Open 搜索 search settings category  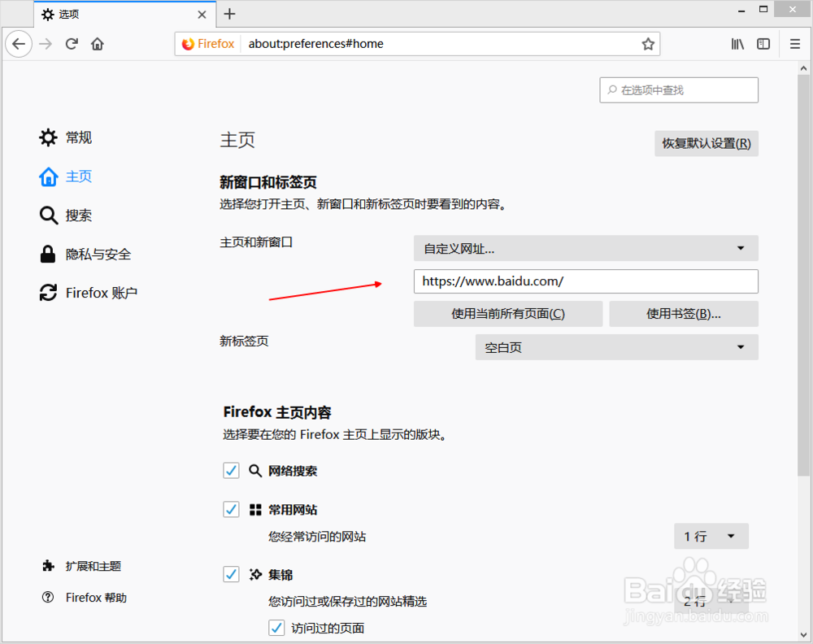pos(66,215)
